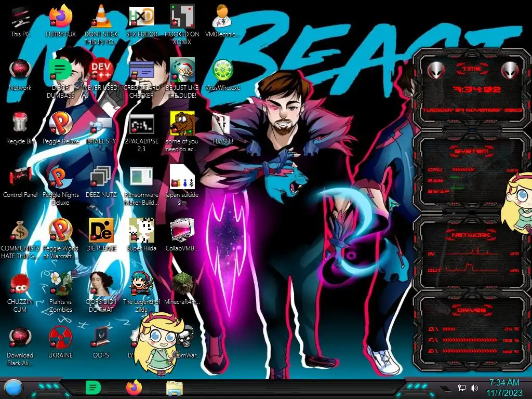This screenshot has height=399, width=532.
Task: Click the network tray icon
Action: coord(461,388)
